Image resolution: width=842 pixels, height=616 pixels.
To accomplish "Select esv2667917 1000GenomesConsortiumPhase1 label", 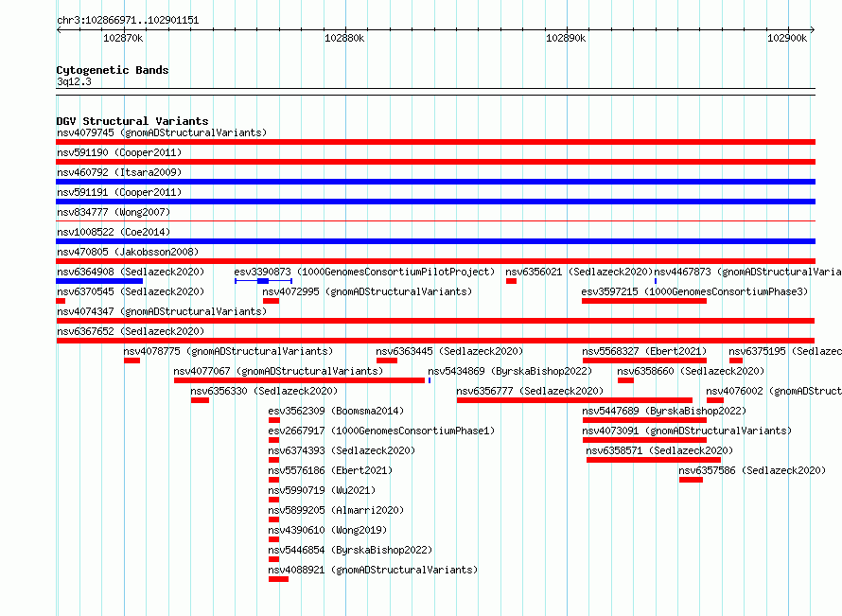I will tap(381, 431).
